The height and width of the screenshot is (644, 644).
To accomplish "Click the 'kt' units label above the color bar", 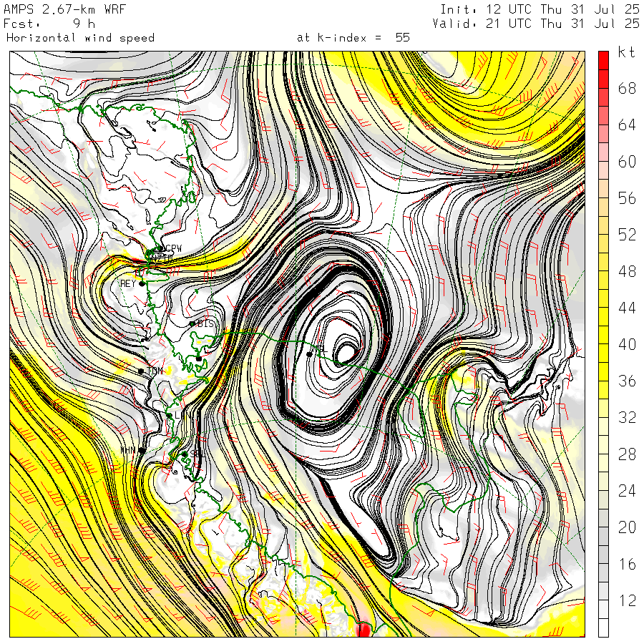I will pos(626,52).
